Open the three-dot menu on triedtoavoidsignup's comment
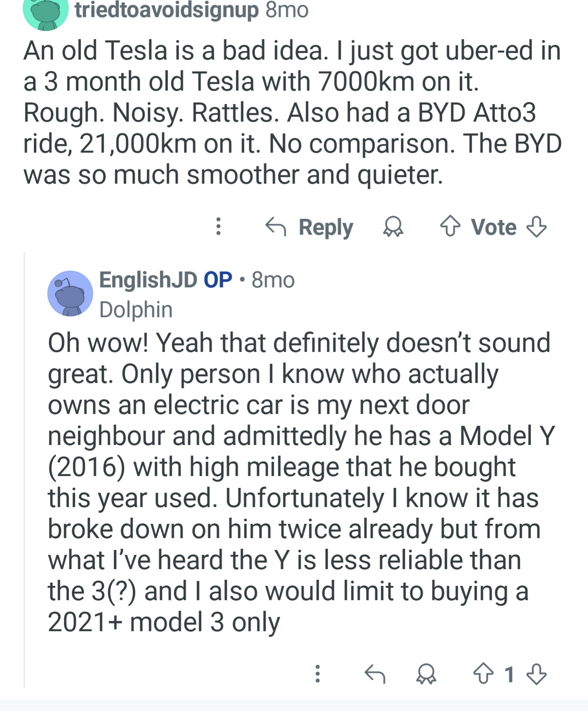Viewport: 588px width, 713px height. [x=219, y=226]
